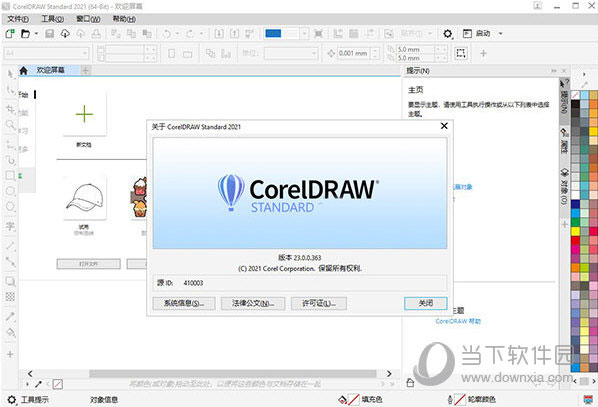This screenshot has height=407, width=598.
Task: Switch to the Welcome Screen (欢迎屏幕) tab
Action: [50, 71]
